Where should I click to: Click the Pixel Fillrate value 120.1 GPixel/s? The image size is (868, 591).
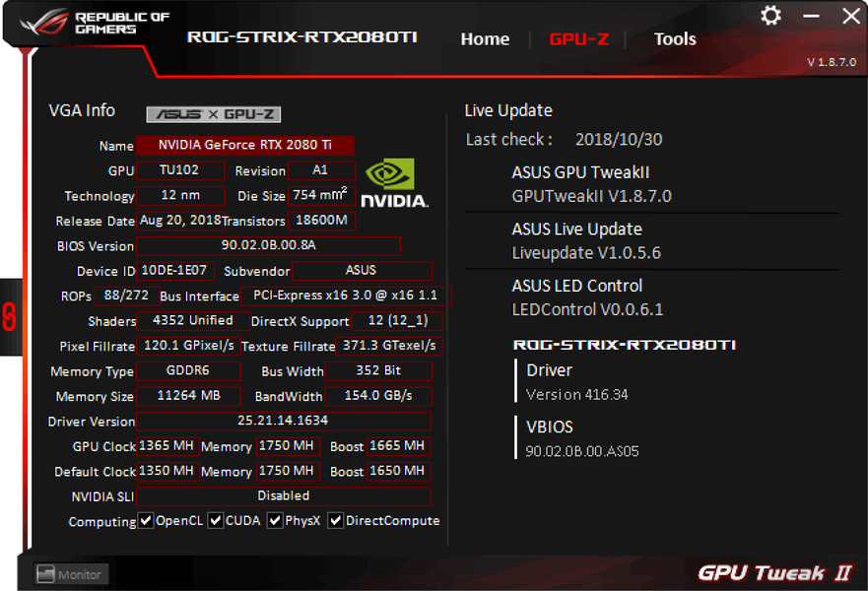pos(188,346)
